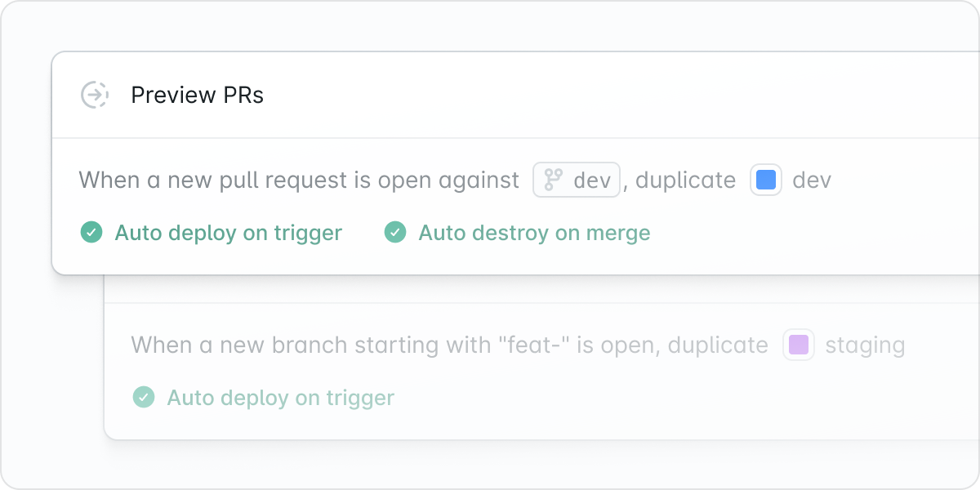
Task: Toggle Auto deploy on trigger for feat- branches
Action: tap(280, 398)
